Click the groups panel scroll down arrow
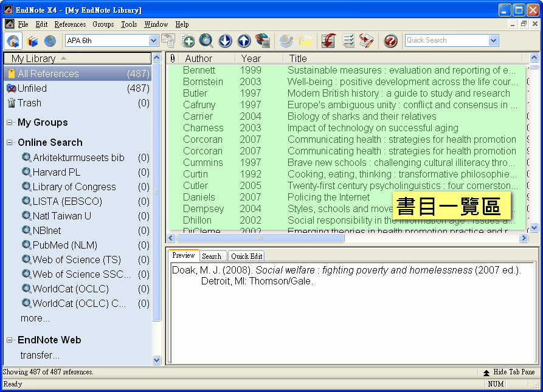Viewport: 543px width, 392px height. 156,360
